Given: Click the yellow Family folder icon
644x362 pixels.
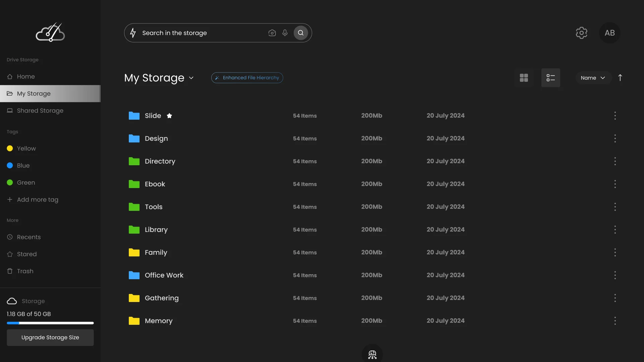Looking at the screenshot, I should 134,252.
